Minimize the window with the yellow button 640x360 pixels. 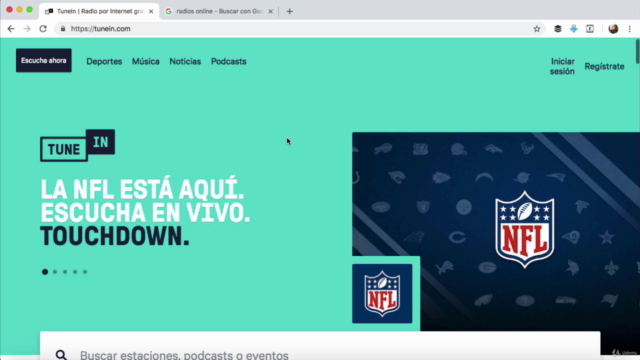(20, 9)
